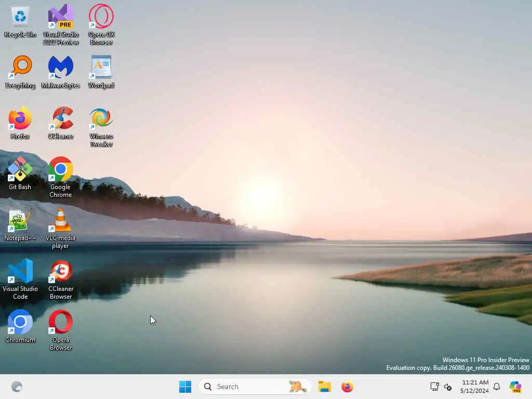Open the Copilot Preview taskbar icon
Image resolution: width=532 pixels, height=399 pixels.
pyautogui.click(x=515, y=387)
